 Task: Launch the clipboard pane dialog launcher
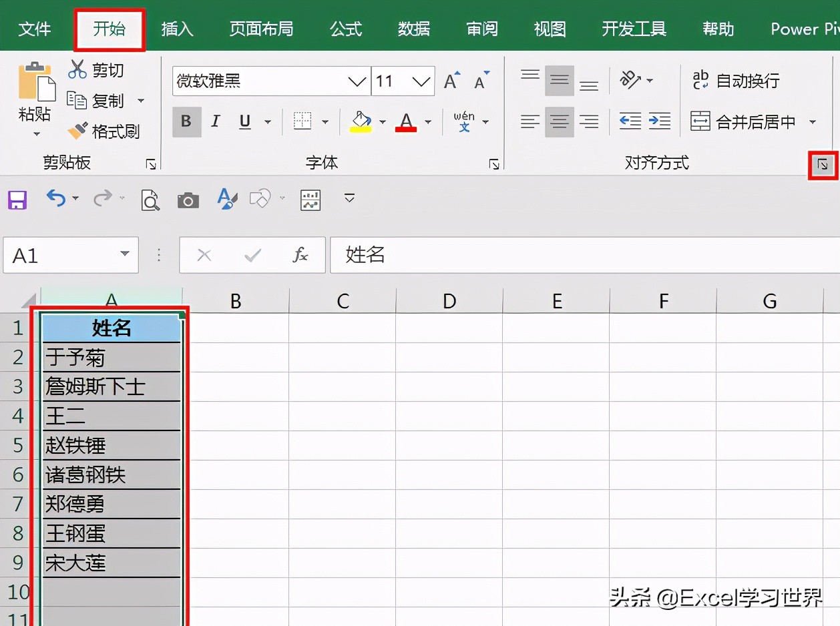pyautogui.click(x=151, y=164)
